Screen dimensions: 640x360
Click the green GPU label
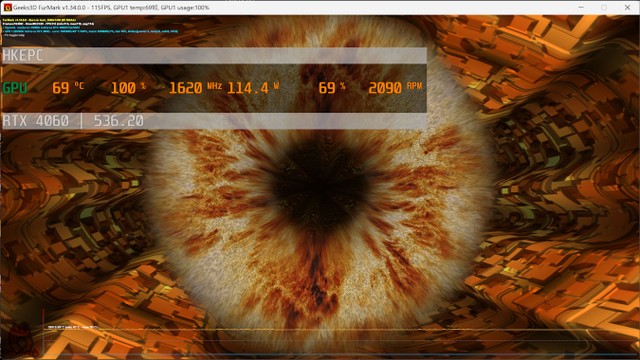pyautogui.click(x=15, y=88)
